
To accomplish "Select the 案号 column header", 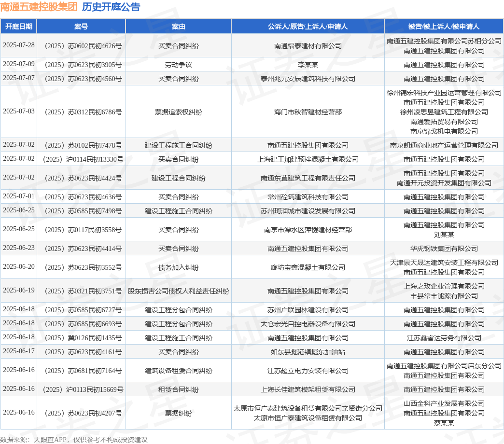I will 81,27.
